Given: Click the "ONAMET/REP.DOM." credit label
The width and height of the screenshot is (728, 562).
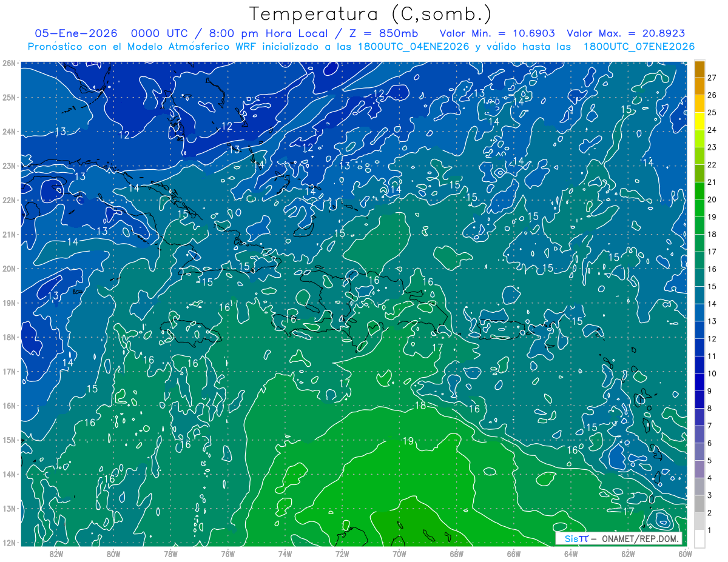Looking at the screenshot, I should 641,538.
